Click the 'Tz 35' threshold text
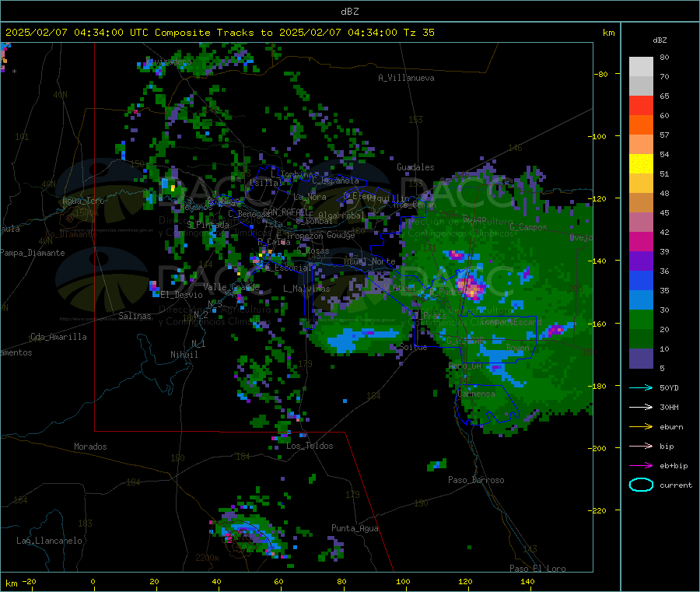This screenshot has height=592, width=700. tap(418, 33)
